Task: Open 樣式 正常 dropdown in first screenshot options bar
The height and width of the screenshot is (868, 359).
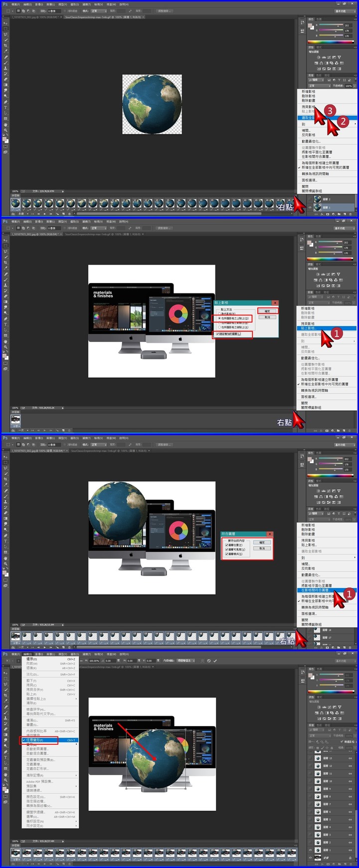Action: click(x=99, y=11)
